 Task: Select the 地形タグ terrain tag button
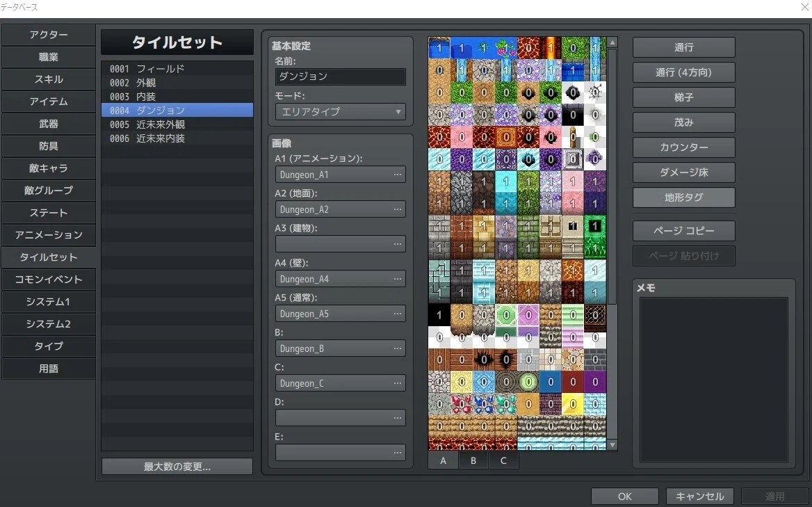click(683, 198)
